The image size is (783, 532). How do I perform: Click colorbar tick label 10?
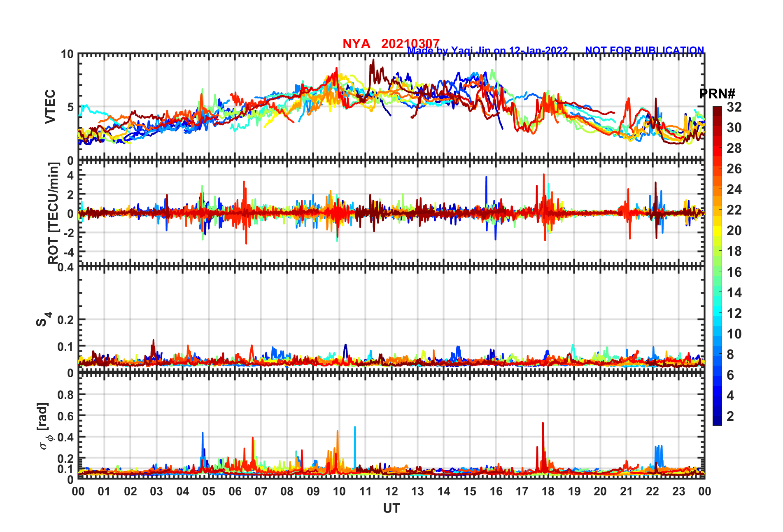(734, 334)
